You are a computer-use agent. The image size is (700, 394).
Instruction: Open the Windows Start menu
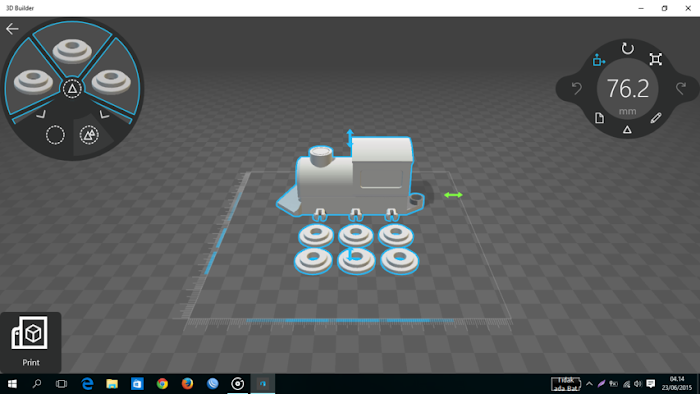[x=12, y=384]
